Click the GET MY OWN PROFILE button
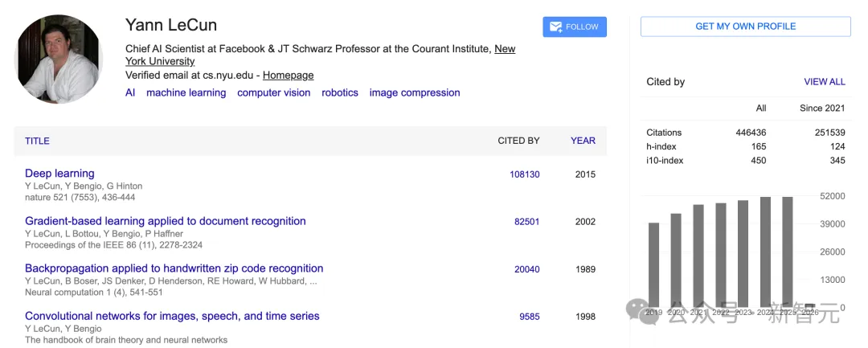Screen dimensions: 868x348 pos(745,27)
